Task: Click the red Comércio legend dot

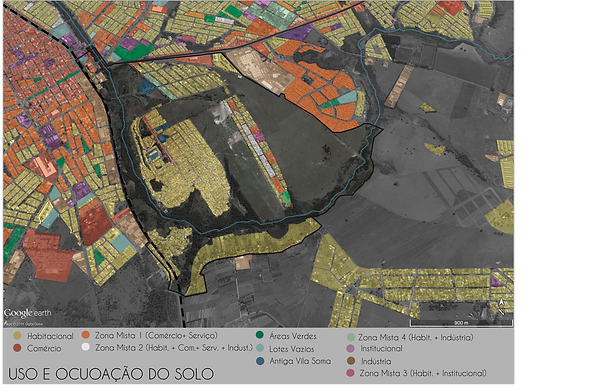Action: [17, 348]
